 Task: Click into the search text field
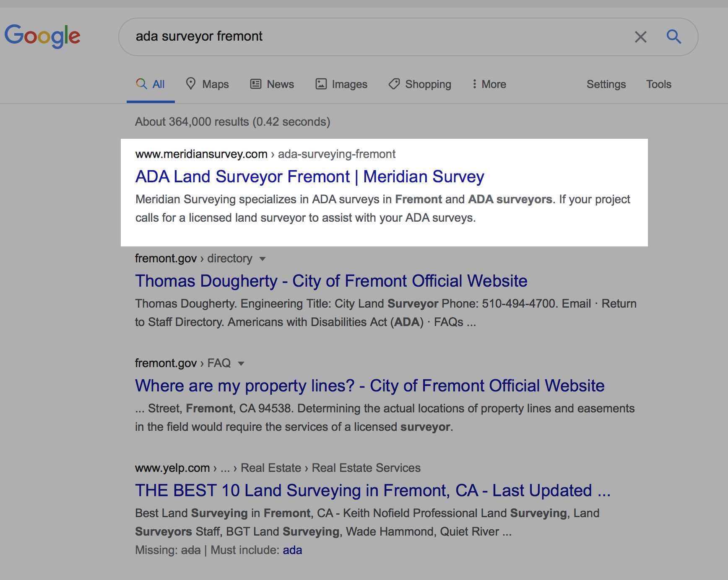coord(377,36)
